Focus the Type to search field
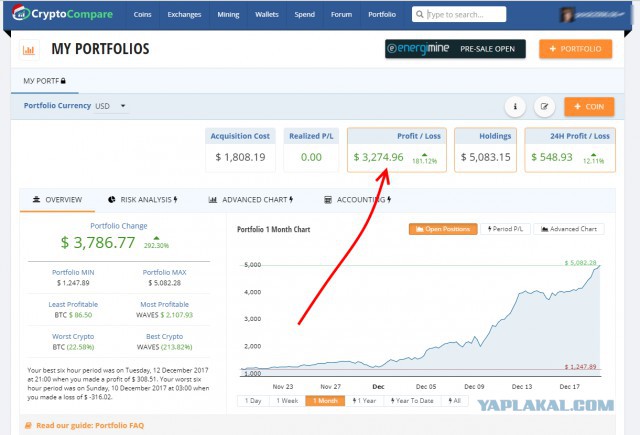 click(x=459, y=14)
